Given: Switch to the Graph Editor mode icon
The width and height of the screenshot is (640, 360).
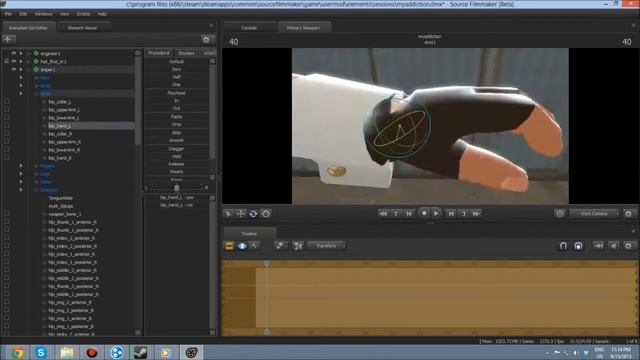Looking at the screenshot, I should [x=254, y=246].
